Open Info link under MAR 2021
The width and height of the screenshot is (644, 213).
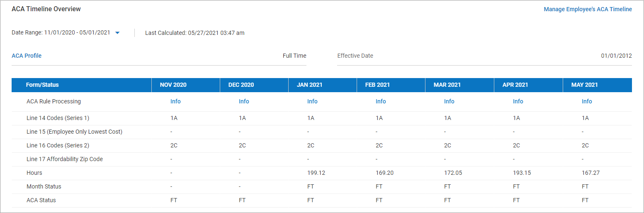[x=449, y=101]
